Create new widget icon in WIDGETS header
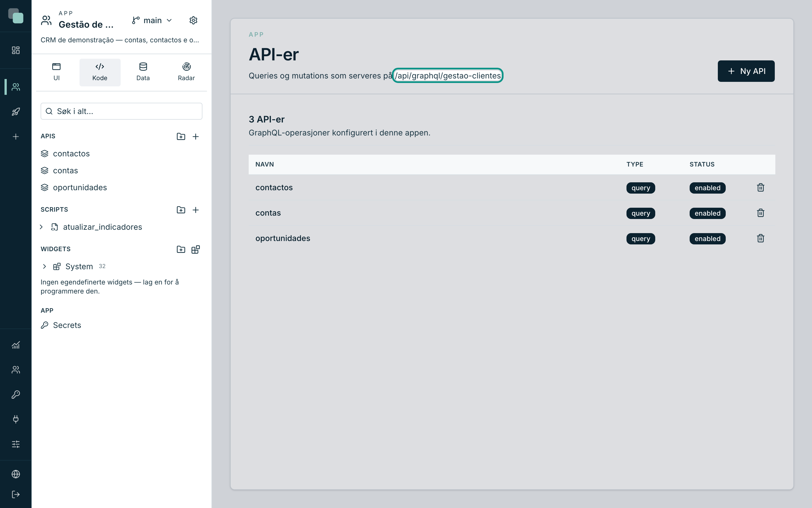 click(x=196, y=249)
